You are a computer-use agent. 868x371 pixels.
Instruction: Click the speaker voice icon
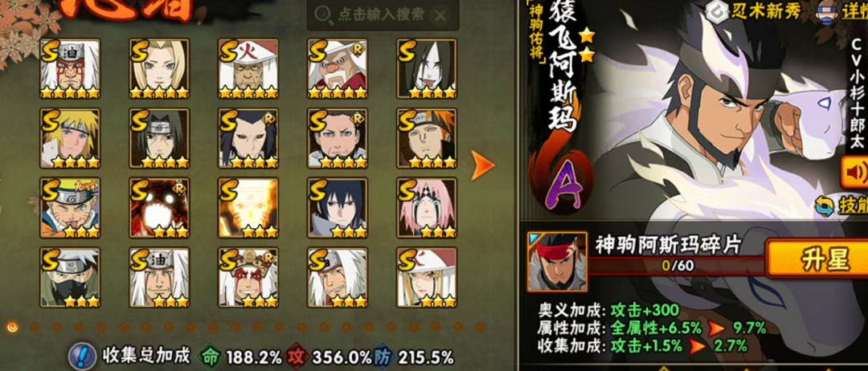[854, 173]
